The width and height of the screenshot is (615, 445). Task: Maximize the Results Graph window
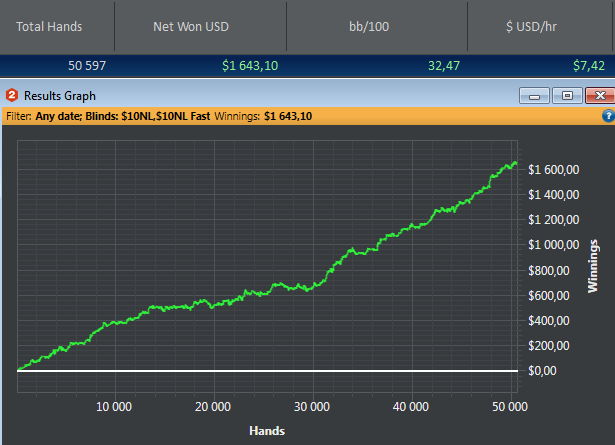point(567,96)
